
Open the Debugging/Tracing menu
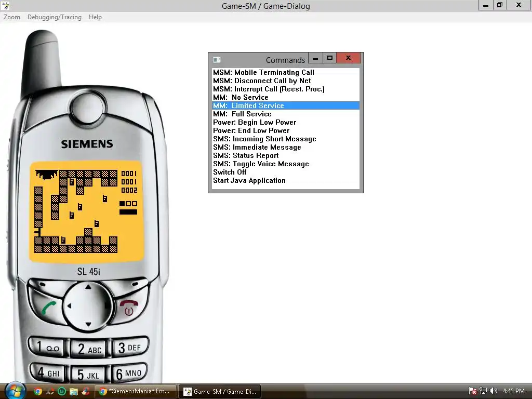54,17
